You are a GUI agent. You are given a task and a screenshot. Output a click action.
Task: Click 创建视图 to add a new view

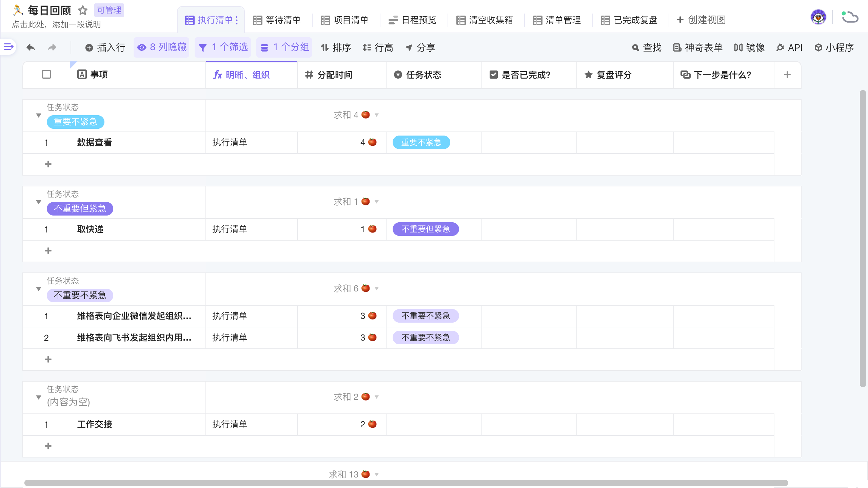point(701,20)
